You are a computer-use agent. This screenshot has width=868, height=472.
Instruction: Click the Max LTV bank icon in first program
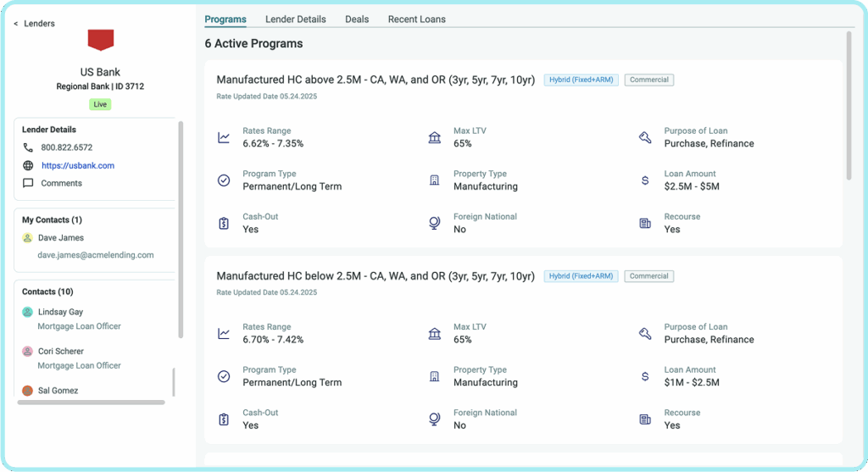click(435, 137)
